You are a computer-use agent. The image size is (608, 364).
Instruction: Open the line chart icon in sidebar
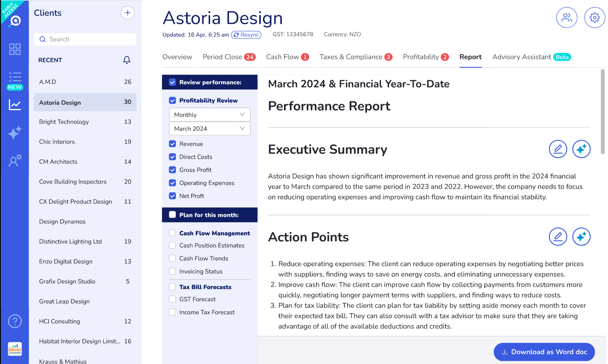tap(15, 105)
